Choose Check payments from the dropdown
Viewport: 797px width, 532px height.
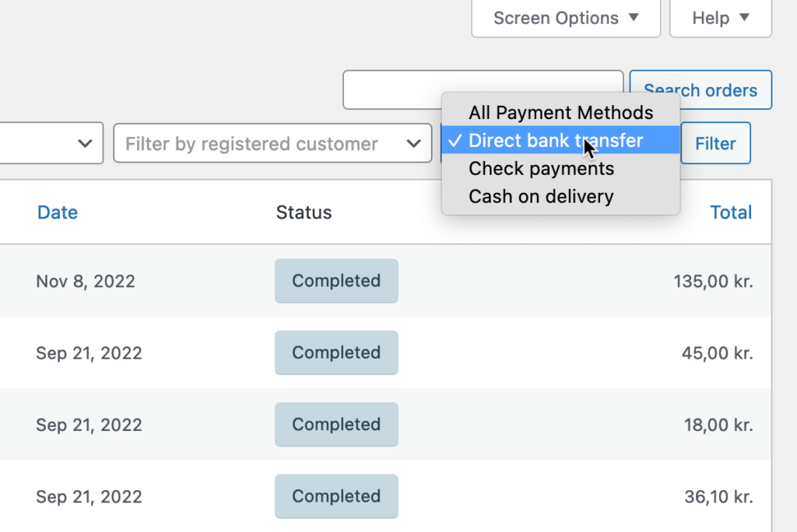[540, 169]
